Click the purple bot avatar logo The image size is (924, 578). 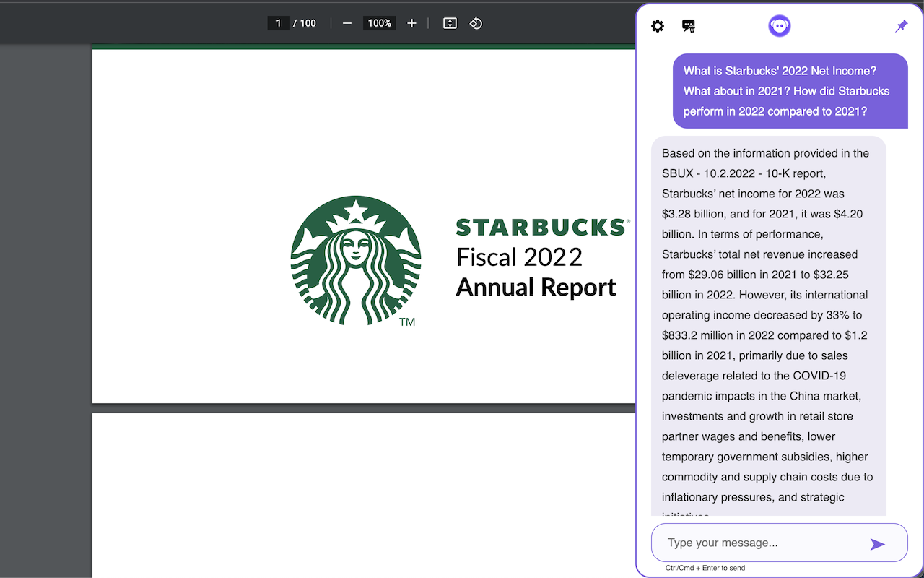tap(779, 26)
